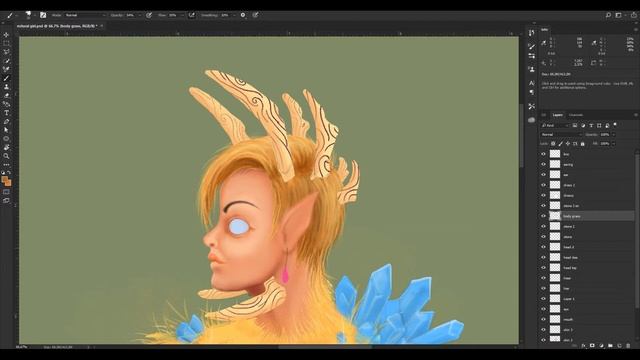Click the canvas vertical scrollbar
The width and height of the screenshot is (640, 360).
[521, 135]
